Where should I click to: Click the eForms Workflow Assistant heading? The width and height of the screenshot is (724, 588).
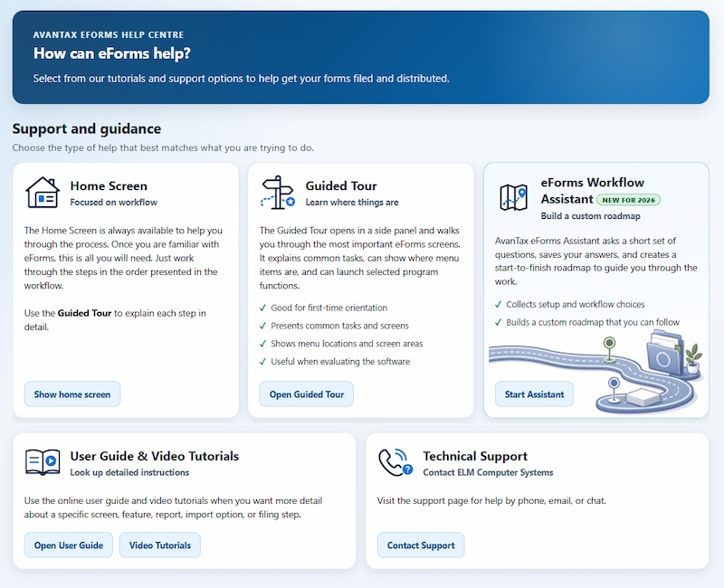coord(593,191)
